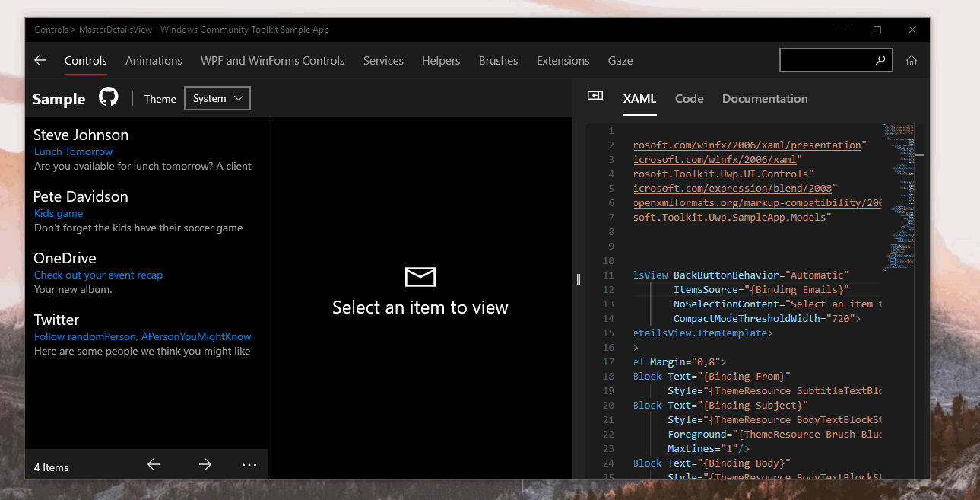Screen dimensions: 980x500
Task: Click the previous arrow in the list footer
Action: 154,464
